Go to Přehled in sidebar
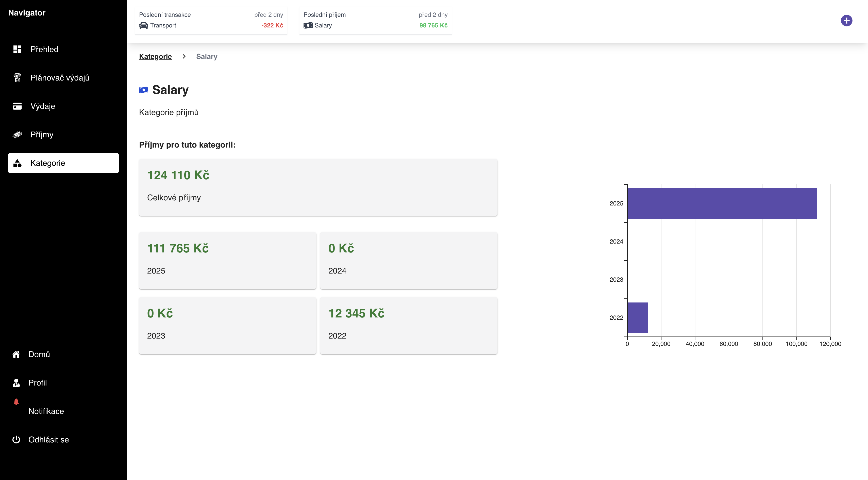Screen dimensions: 868x480 (44, 49)
